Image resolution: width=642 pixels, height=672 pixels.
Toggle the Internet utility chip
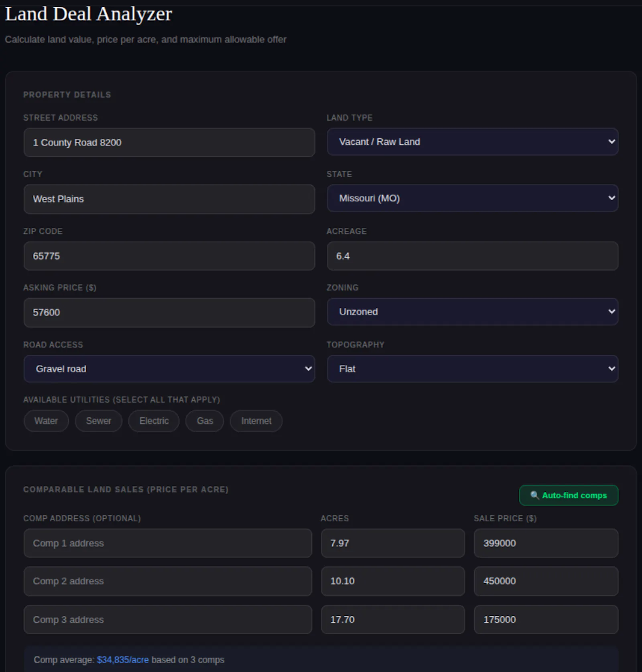pyautogui.click(x=256, y=421)
